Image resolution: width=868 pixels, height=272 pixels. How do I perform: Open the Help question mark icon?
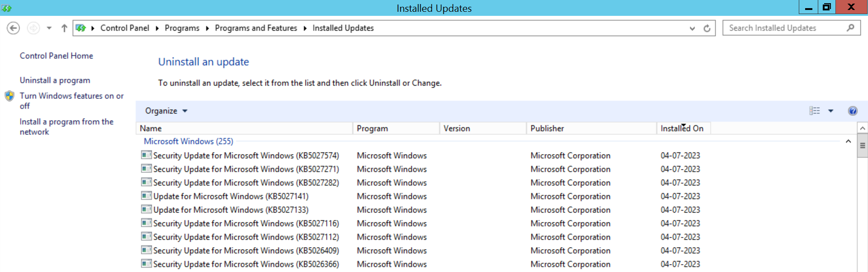coord(853,111)
